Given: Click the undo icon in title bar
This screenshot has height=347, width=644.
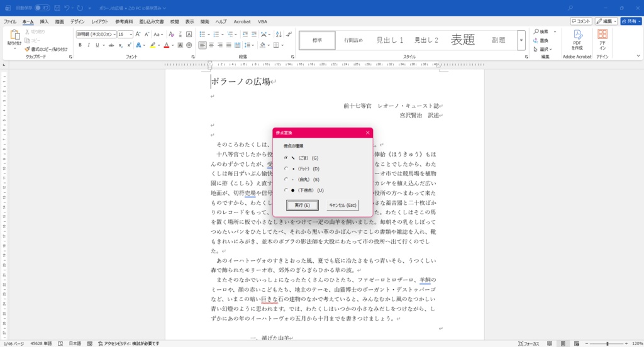Looking at the screenshot, I should coord(67,8).
